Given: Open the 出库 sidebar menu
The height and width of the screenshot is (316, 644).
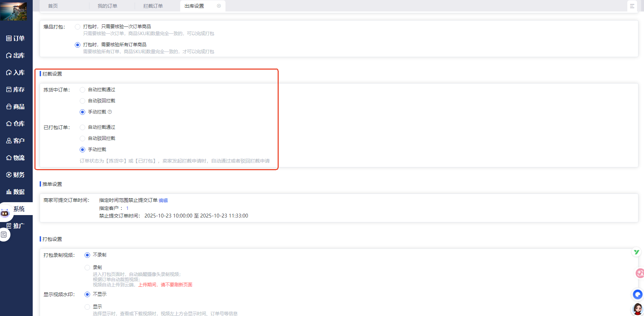Looking at the screenshot, I should pos(16,55).
